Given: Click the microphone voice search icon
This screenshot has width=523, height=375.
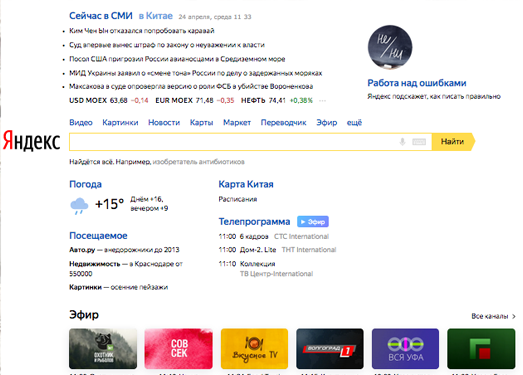Looking at the screenshot, I should coord(402,142).
